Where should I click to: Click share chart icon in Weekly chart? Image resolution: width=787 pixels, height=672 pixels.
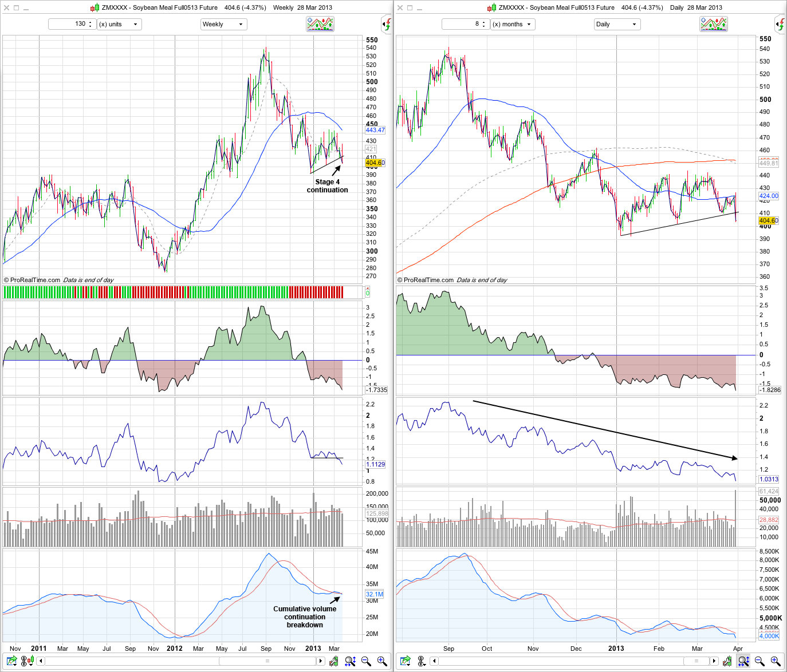[12, 661]
